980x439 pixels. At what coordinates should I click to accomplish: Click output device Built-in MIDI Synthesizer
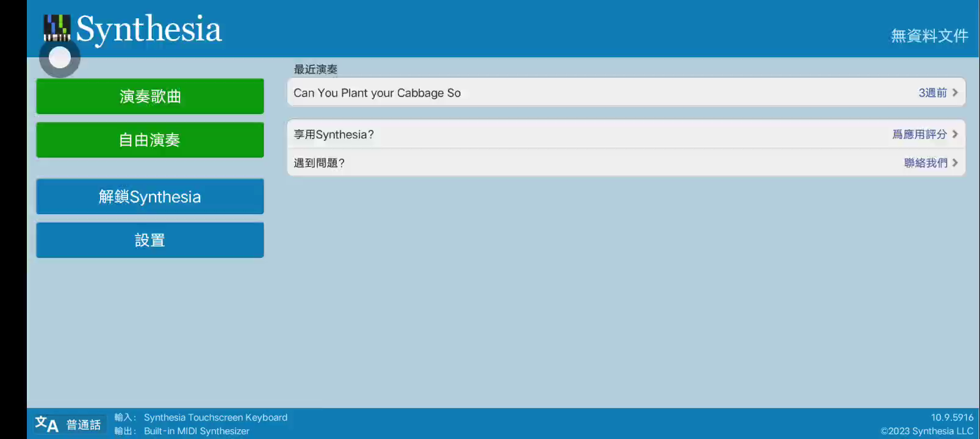[196, 431]
